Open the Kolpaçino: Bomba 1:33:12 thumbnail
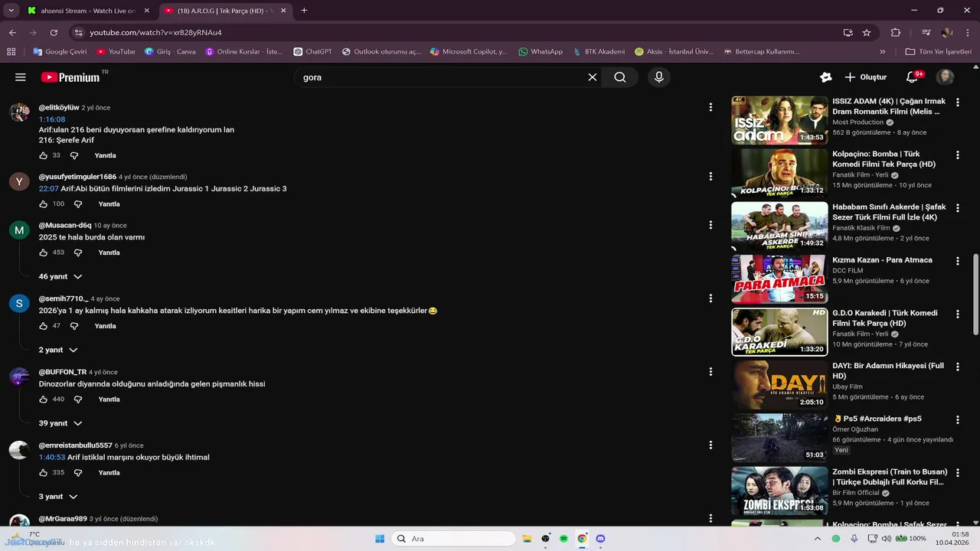 point(779,173)
